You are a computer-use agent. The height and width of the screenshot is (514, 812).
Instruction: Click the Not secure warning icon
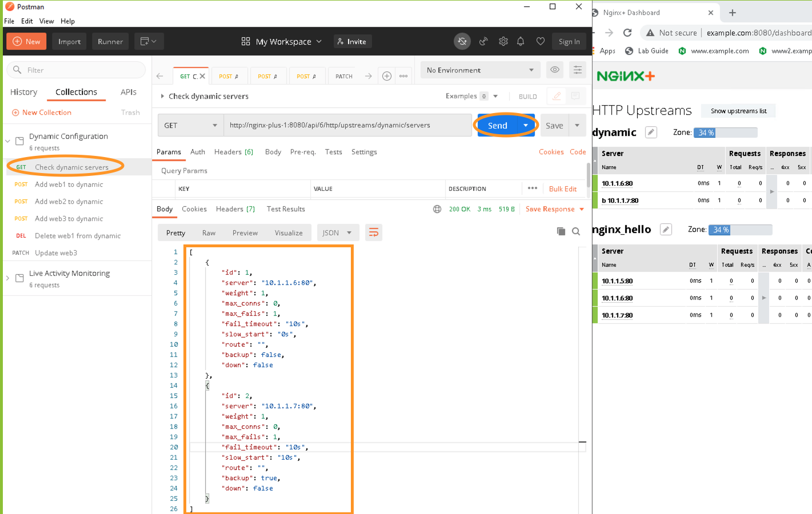[650, 33]
